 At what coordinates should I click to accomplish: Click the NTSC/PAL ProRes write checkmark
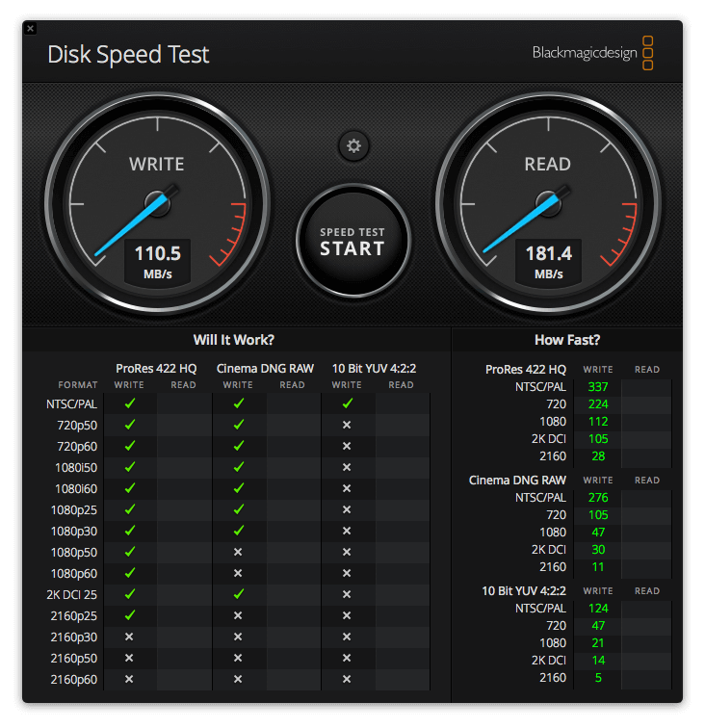tap(130, 403)
